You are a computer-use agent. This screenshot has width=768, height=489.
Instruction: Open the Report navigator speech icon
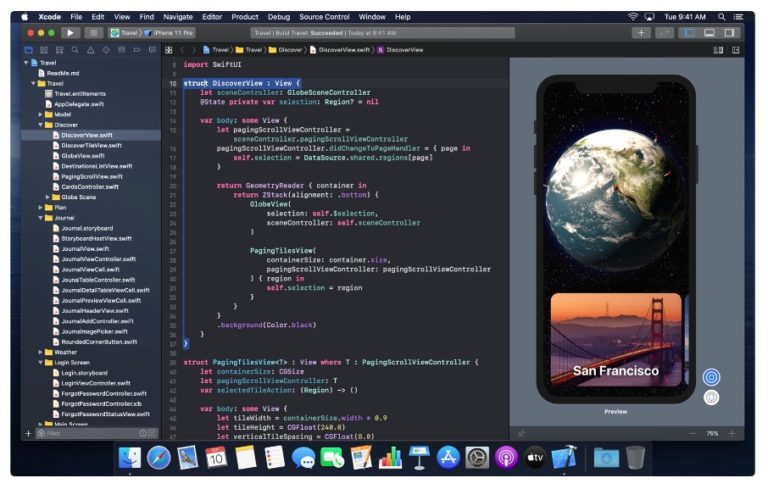(152, 50)
